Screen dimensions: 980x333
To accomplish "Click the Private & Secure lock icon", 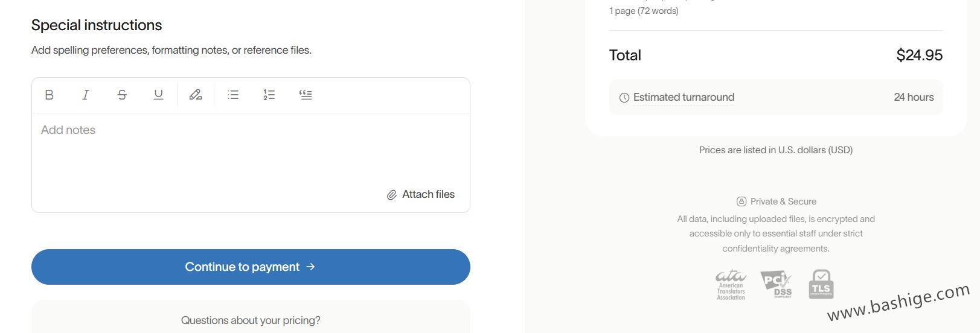I will [741, 201].
